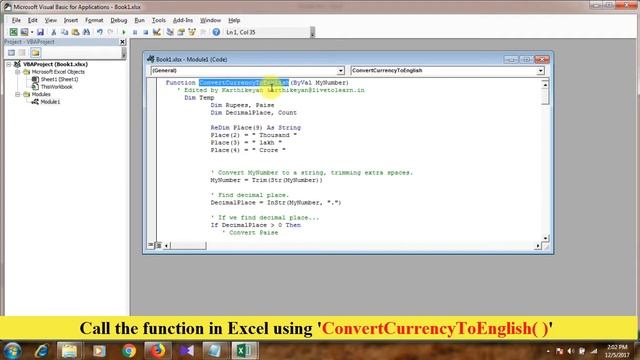
Task: Click View Object icon in Project pane
Action: click(x=22, y=52)
